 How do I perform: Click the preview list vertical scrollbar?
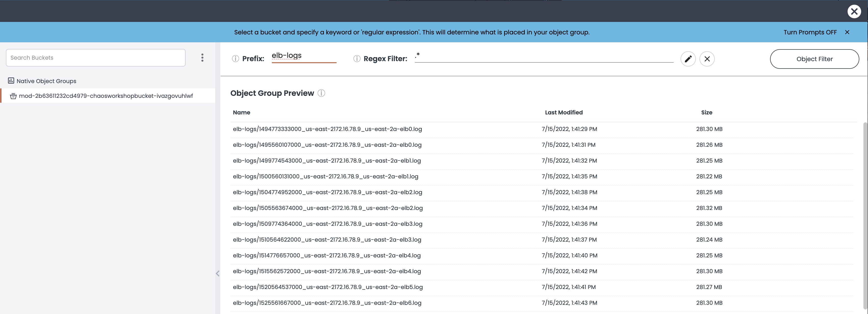(x=865, y=216)
